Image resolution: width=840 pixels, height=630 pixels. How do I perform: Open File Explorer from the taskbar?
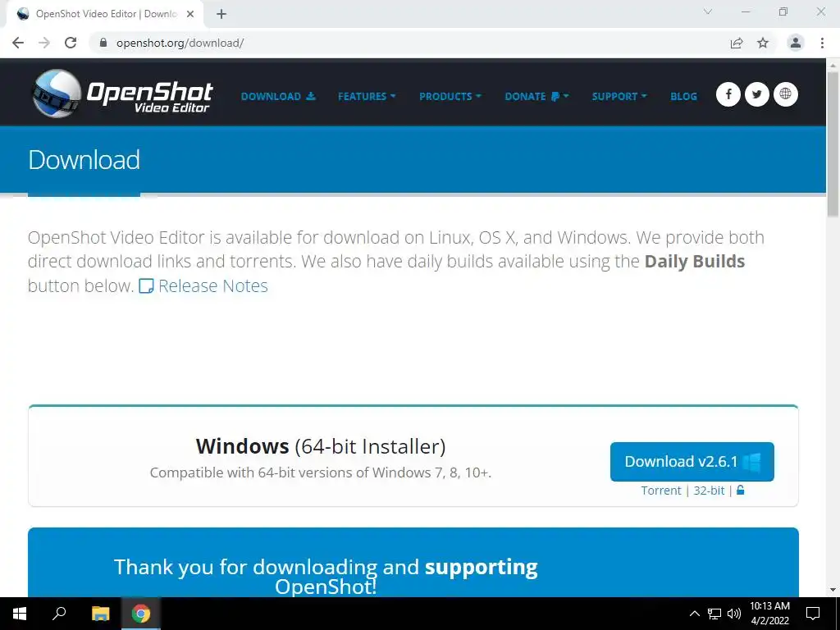click(x=100, y=614)
